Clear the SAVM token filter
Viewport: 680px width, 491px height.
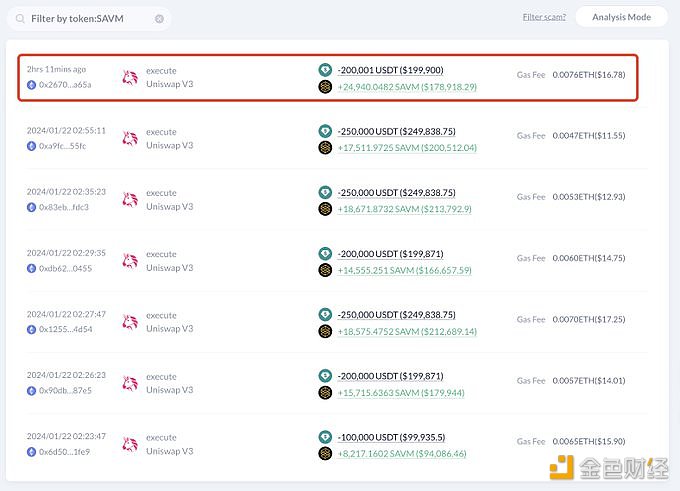[x=160, y=19]
